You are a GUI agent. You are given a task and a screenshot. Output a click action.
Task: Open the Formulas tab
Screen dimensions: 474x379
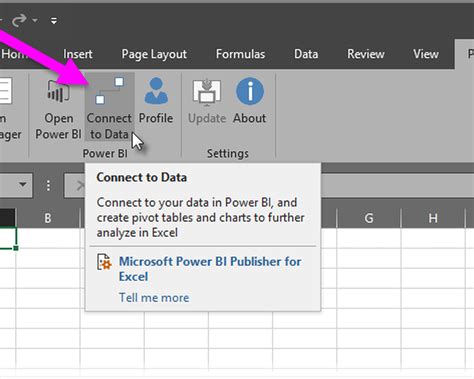pos(240,54)
